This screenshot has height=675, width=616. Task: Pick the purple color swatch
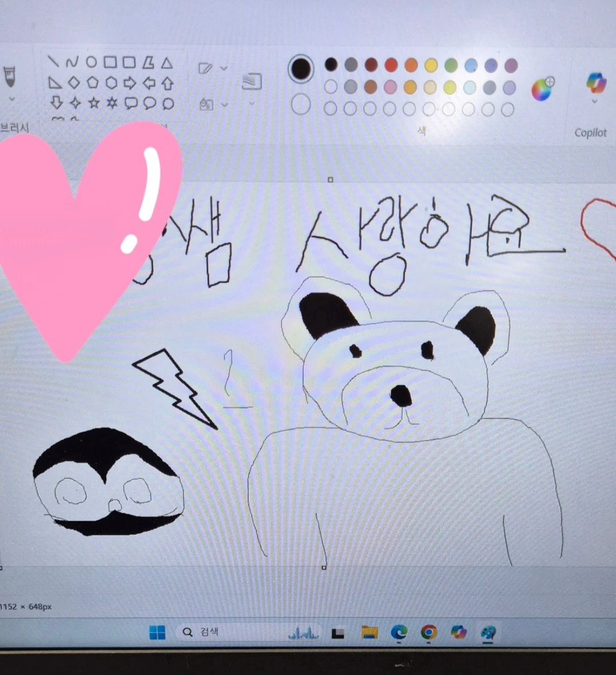tap(511, 66)
